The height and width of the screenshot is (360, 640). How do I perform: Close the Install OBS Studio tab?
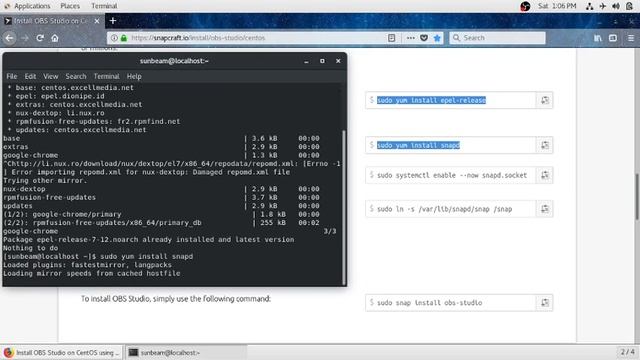pyautogui.click(x=97, y=21)
